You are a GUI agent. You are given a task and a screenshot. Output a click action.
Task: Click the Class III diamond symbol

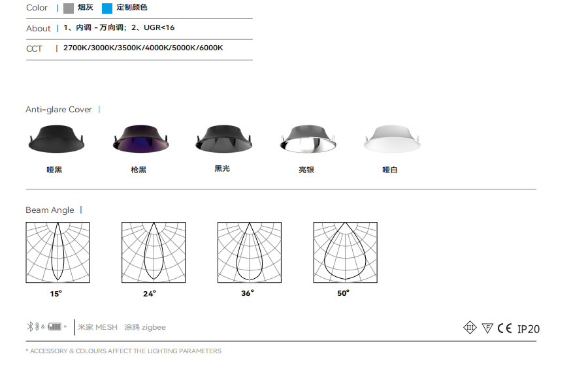[470, 328]
